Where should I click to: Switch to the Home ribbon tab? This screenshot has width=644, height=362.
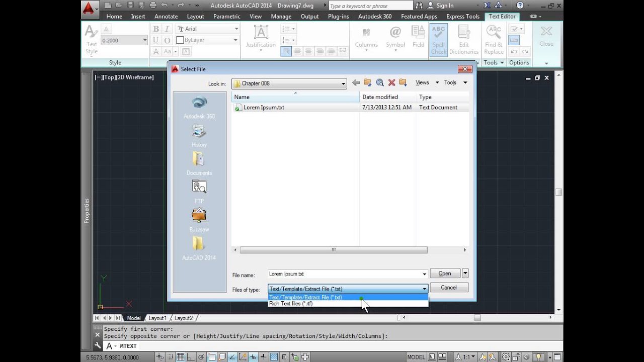pyautogui.click(x=114, y=17)
